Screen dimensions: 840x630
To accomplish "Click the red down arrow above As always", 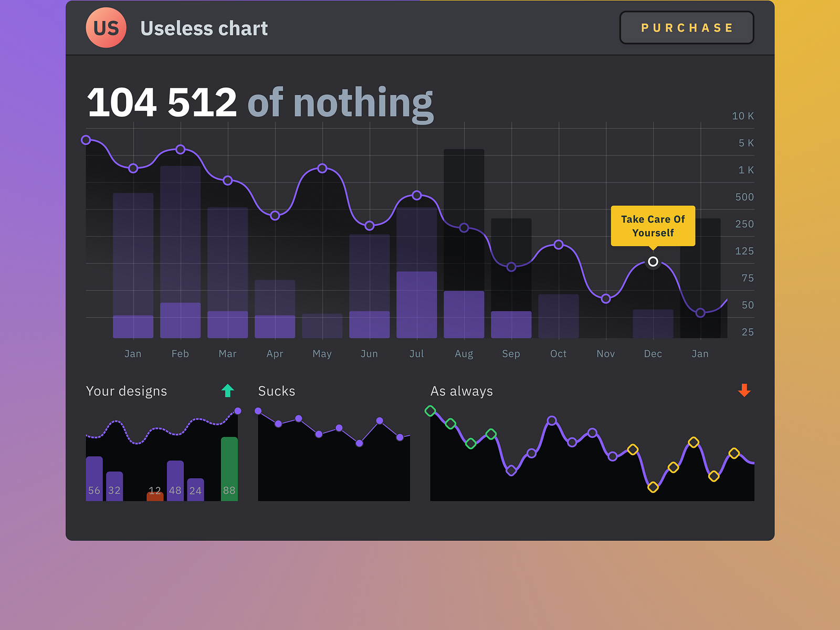I will [x=744, y=390].
